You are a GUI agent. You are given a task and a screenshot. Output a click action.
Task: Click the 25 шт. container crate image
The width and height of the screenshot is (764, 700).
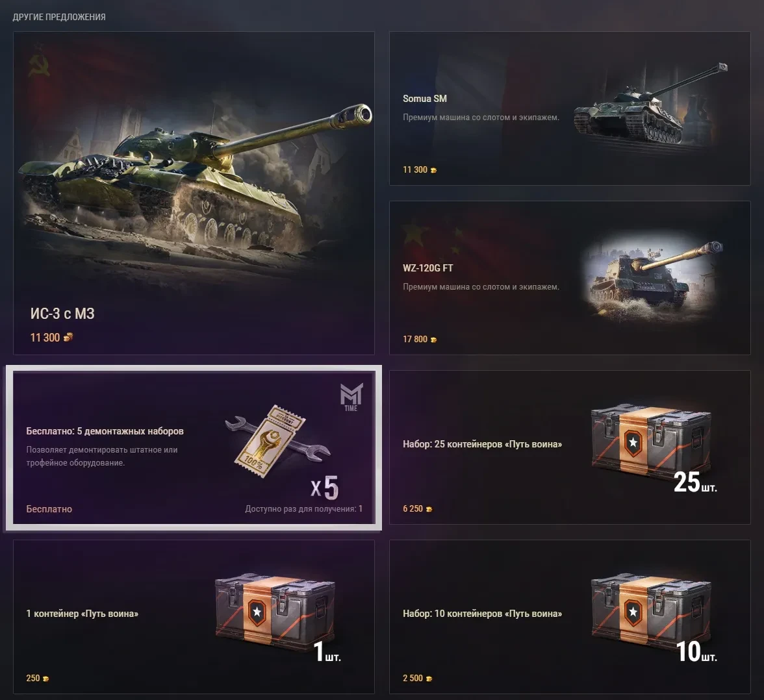[652, 444]
